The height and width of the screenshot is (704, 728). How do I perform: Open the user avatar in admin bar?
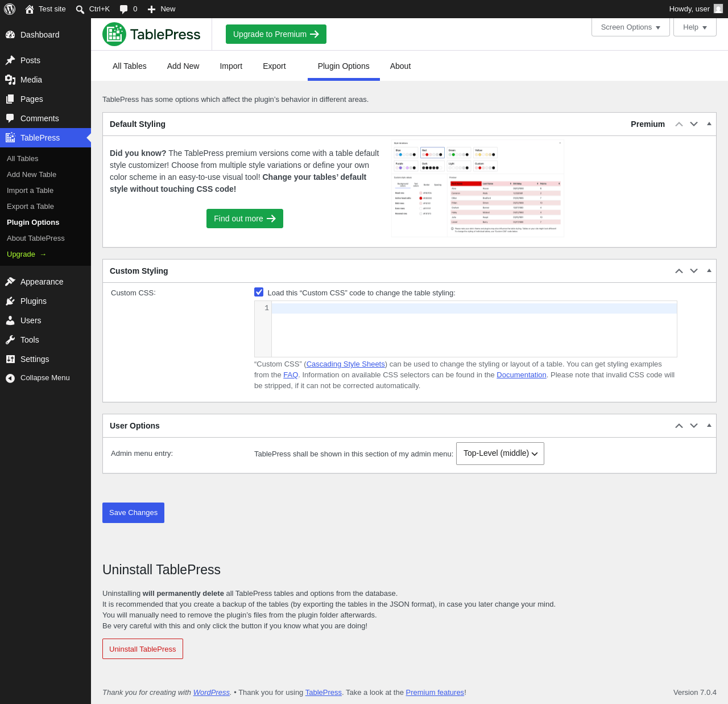(x=718, y=9)
